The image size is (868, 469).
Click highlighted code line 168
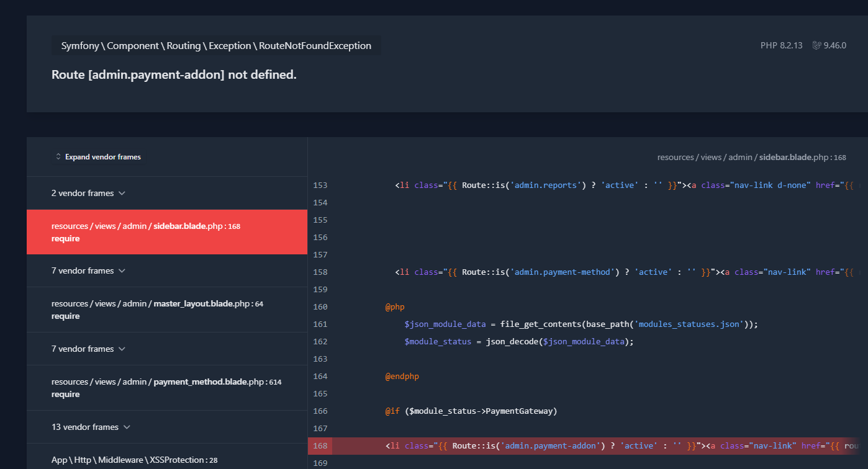tap(588, 445)
